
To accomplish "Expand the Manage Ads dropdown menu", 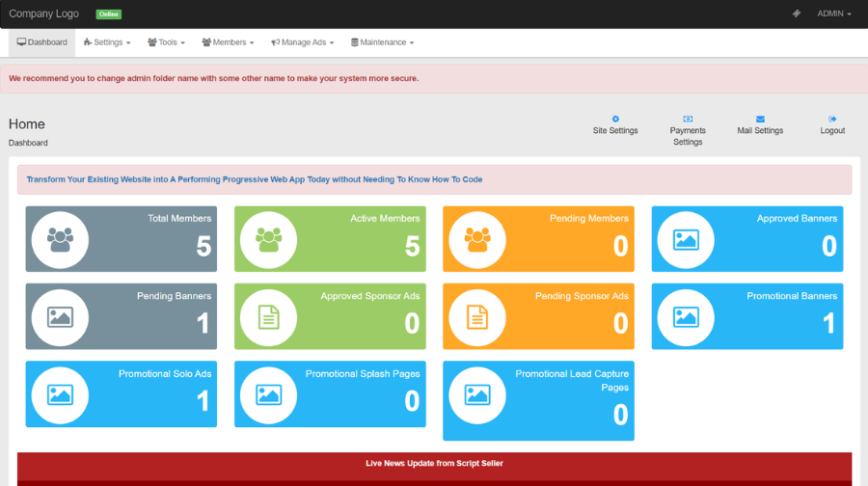I will 303,42.
